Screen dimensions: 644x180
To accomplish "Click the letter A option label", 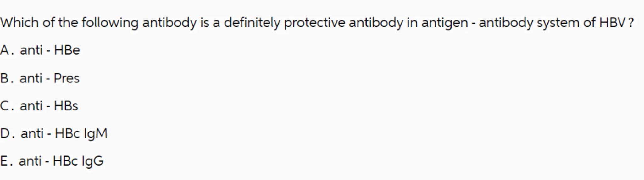I will 5,50.
